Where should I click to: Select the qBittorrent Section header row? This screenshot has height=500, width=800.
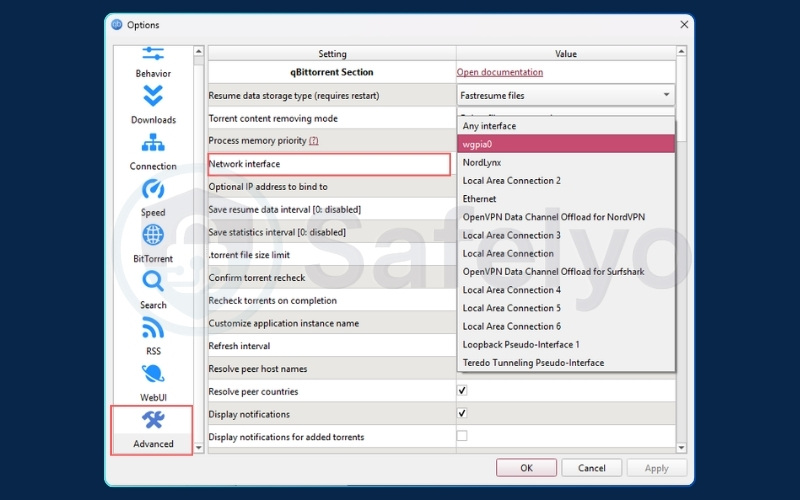[x=332, y=72]
